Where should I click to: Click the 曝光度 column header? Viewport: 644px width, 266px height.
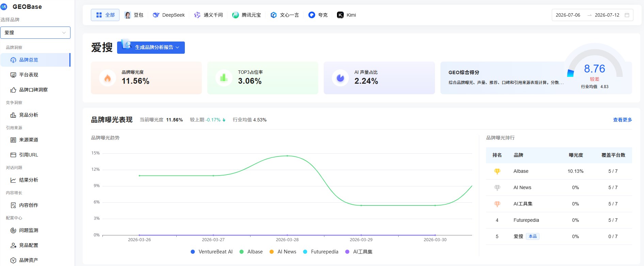point(576,155)
